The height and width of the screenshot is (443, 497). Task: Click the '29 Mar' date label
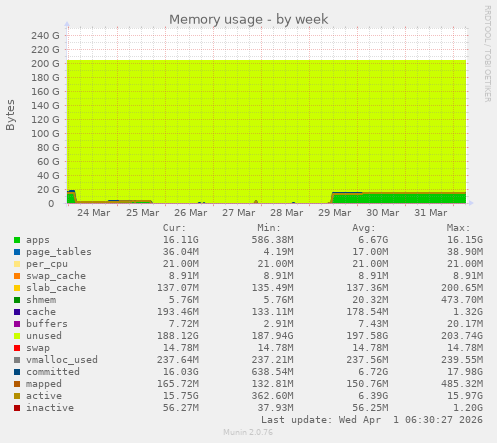(335, 213)
